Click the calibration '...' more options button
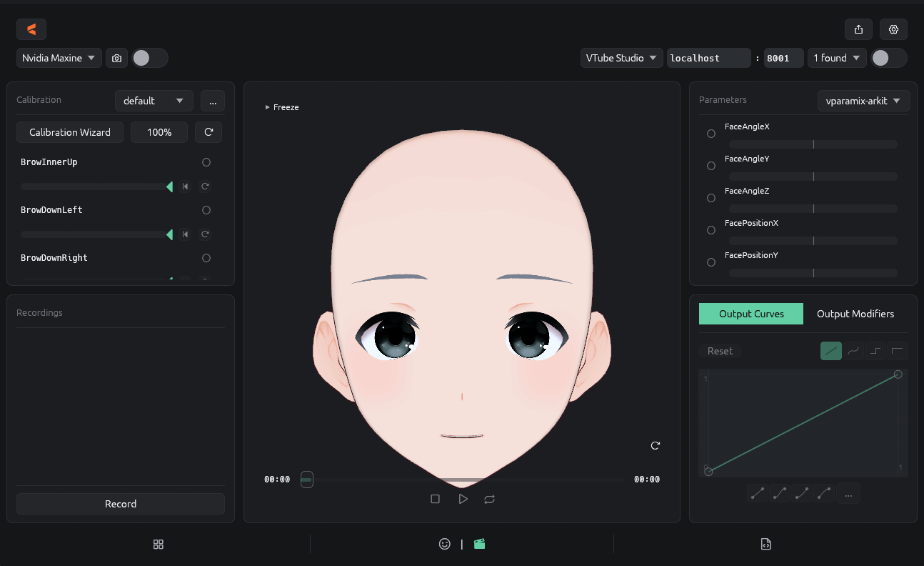924x566 pixels. 213,101
